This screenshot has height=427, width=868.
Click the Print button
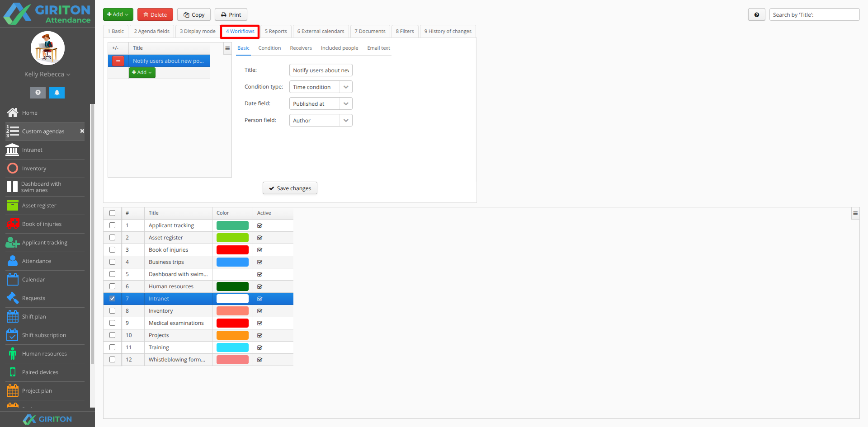[231, 14]
